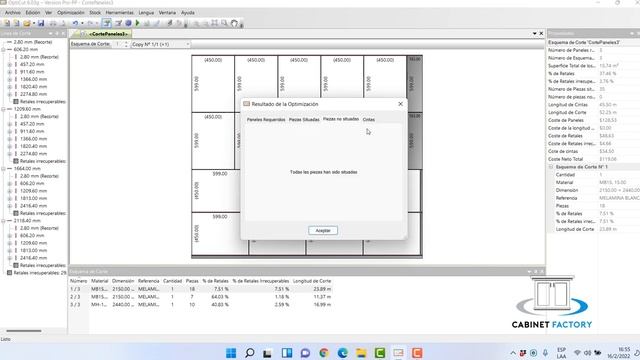This screenshot has width=640, height=360.
Task: Collapse the top-level 606.20 mm tree node
Action: (3, 49)
